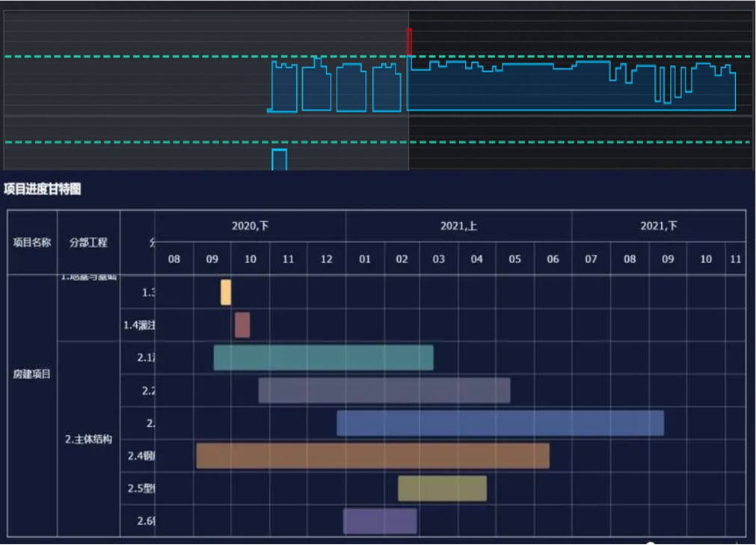Select the 2.4钢 row label

(141, 456)
